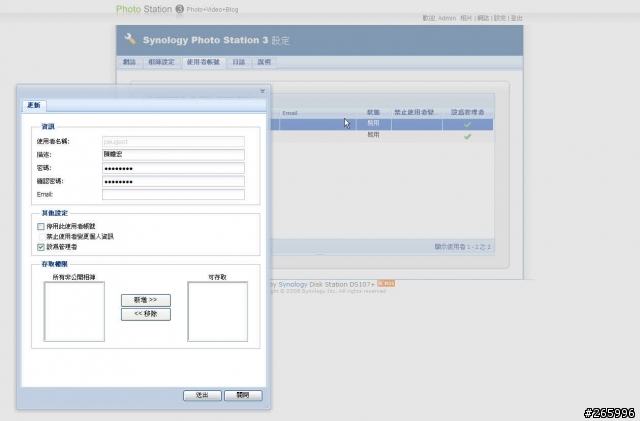Open the 網誌 link at top right
Screen dimensions: 640x421
pyautogui.click(x=483, y=18)
